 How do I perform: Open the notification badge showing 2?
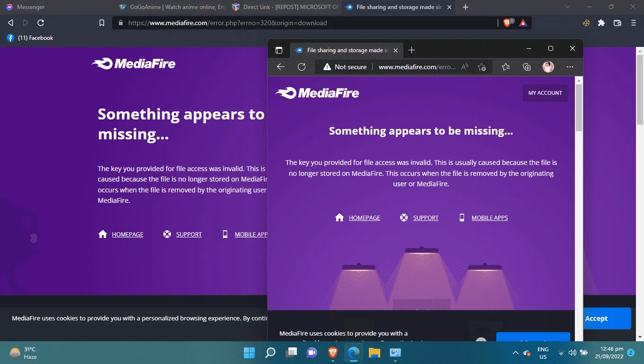[631, 353]
